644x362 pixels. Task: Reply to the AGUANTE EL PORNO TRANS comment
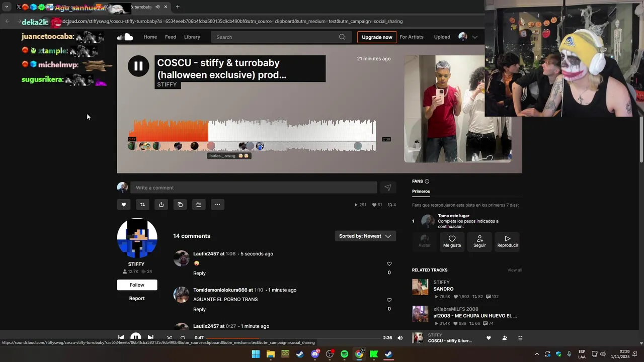tap(199, 309)
